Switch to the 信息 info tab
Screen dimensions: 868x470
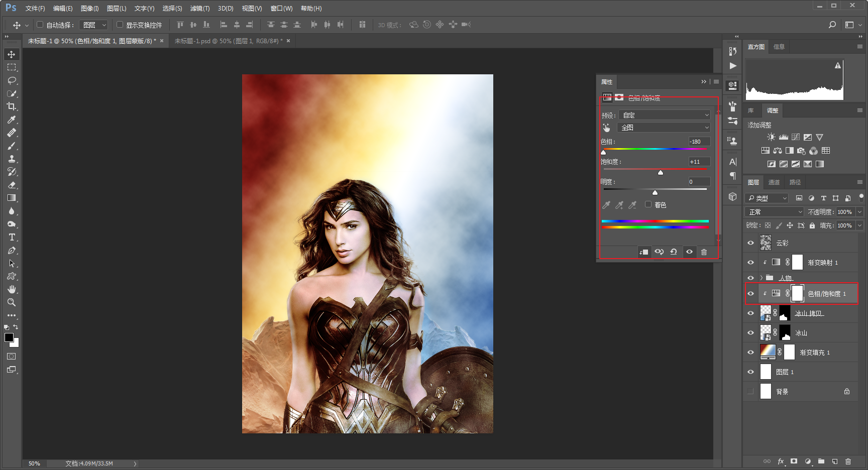pyautogui.click(x=779, y=47)
